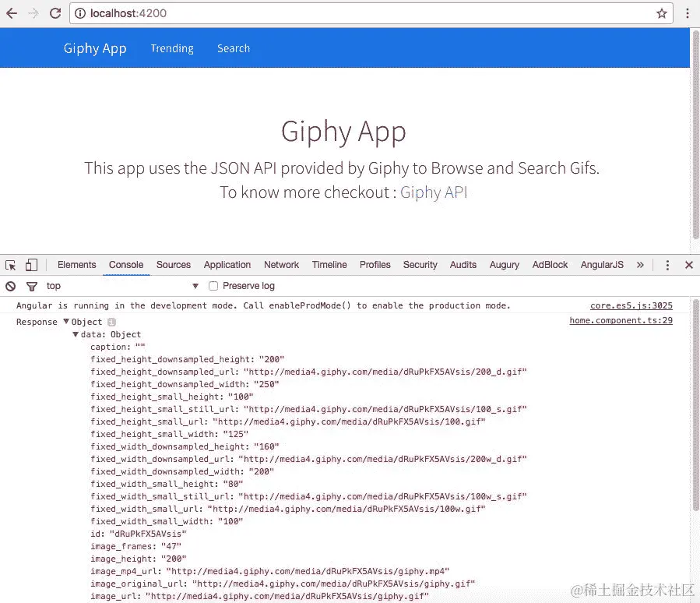Screen dimensions: 700x603
Task: Select the fixed_width_downsampled_url row
Action: [308, 459]
